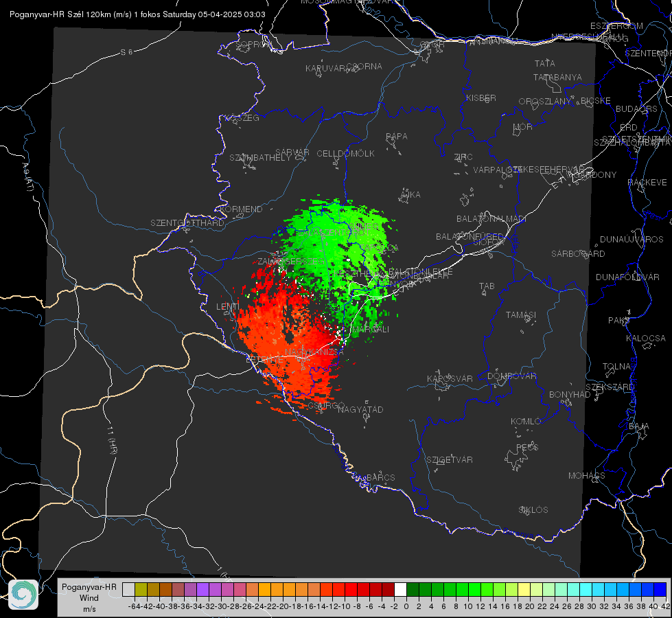This screenshot has height=618, width=672.
Task: Click the swirl logo icon beside the legend
Action: tap(23, 595)
